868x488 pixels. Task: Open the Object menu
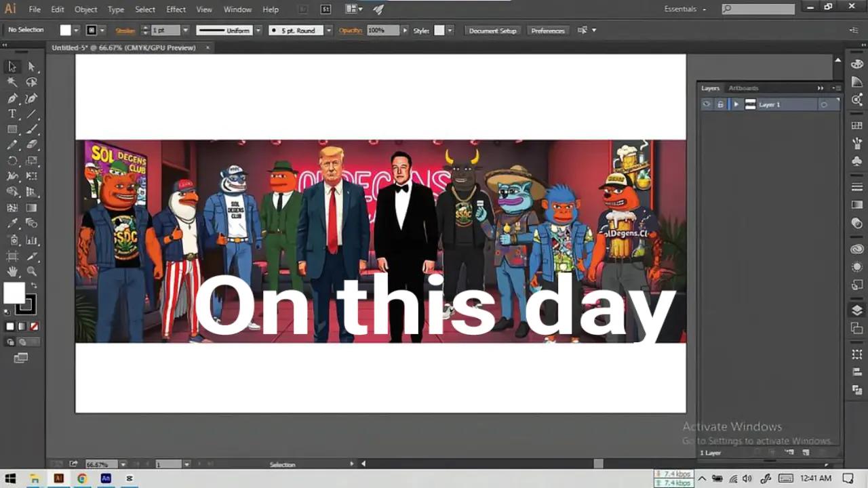[x=85, y=9]
